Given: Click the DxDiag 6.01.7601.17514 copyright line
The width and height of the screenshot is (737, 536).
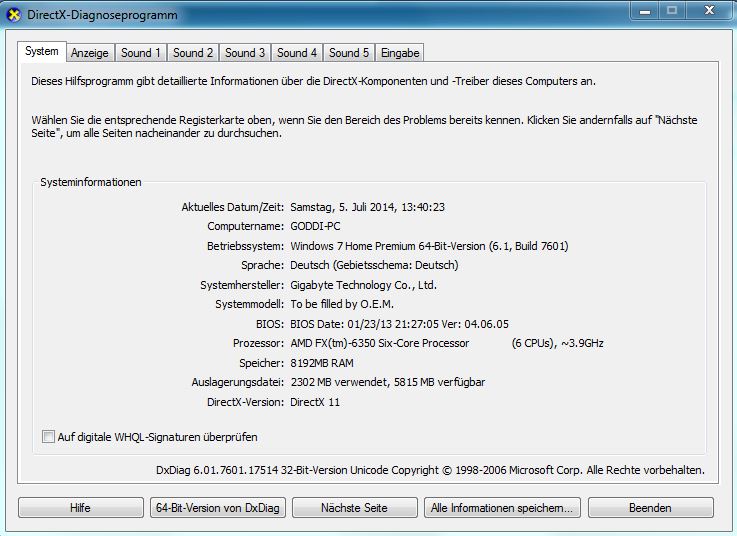Looking at the screenshot, I should click(431, 470).
